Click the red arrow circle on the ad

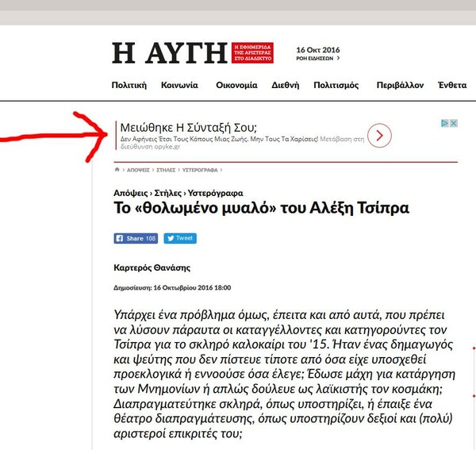[x=380, y=136]
